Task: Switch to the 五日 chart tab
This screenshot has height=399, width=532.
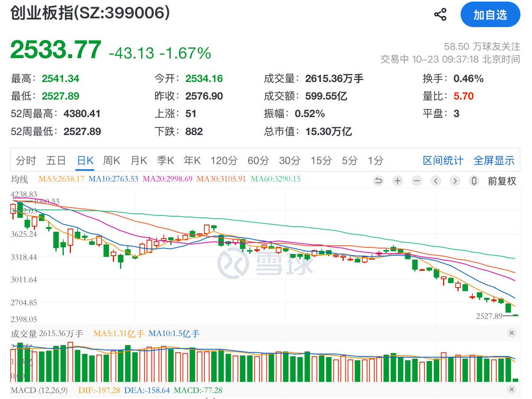Action: 56,160
